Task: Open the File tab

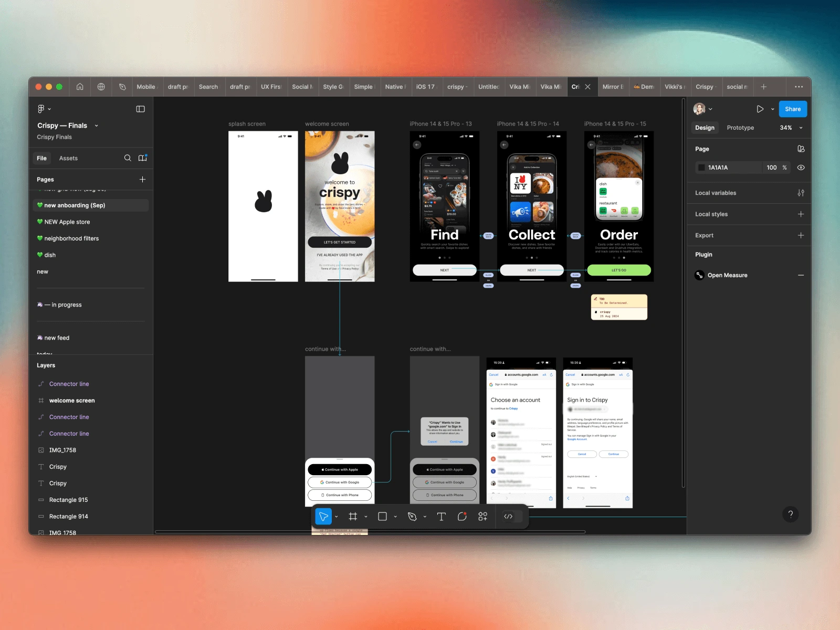Action: [41, 158]
